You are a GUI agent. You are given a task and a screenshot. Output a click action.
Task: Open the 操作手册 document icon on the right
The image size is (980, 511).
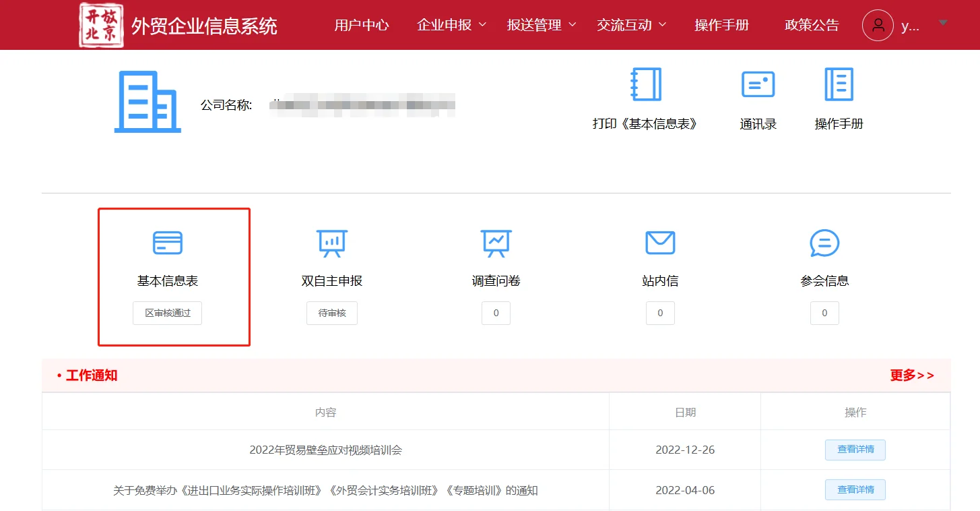tap(838, 84)
